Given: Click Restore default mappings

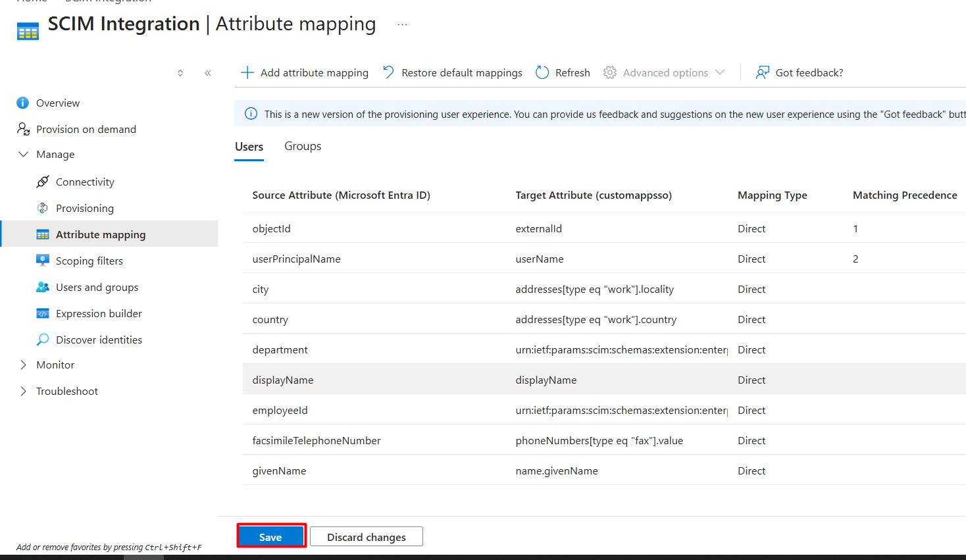Looking at the screenshot, I should click(462, 72).
